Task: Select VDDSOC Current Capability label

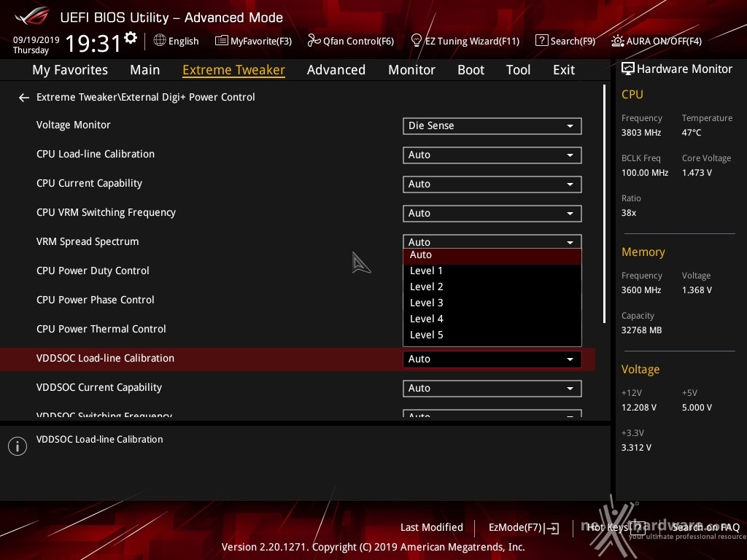Action: tap(99, 388)
